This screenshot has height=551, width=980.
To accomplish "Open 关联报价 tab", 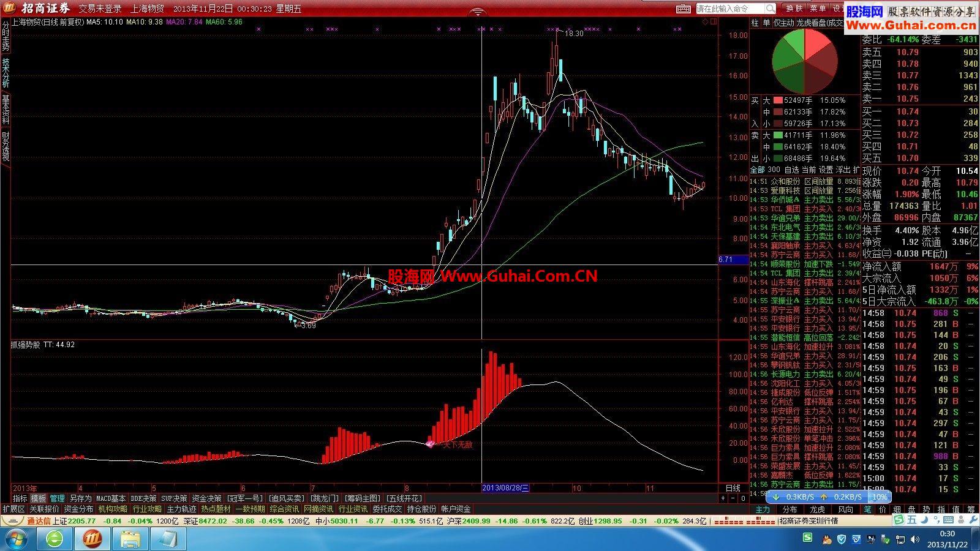I will [x=44, y=509].
